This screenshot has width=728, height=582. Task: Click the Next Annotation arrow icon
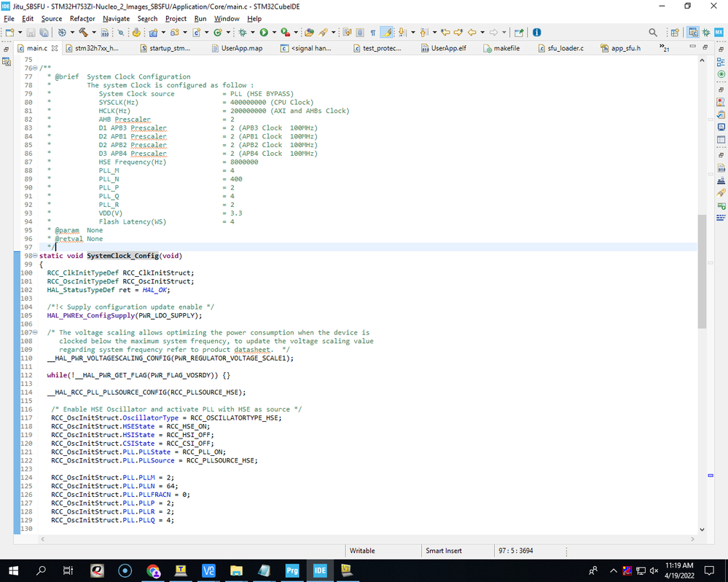402,33
